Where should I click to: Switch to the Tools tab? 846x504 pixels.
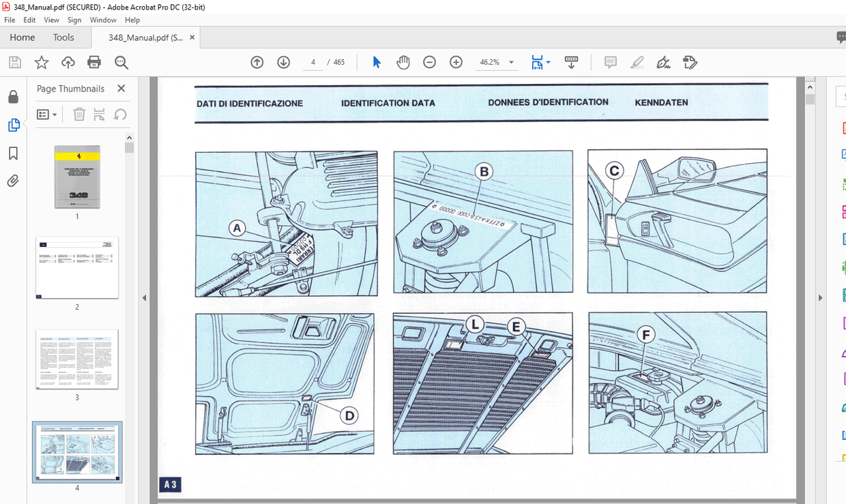(x=63, y=37)
